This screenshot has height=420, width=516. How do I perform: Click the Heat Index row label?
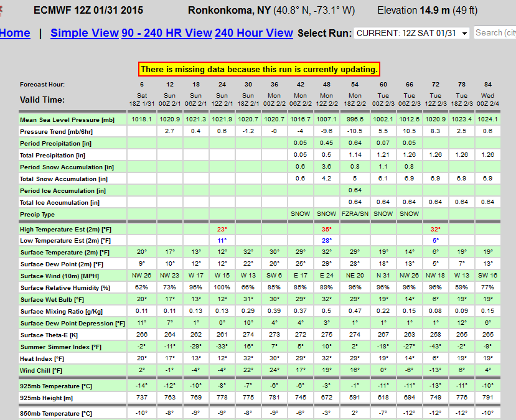click(x=42, y=359)
